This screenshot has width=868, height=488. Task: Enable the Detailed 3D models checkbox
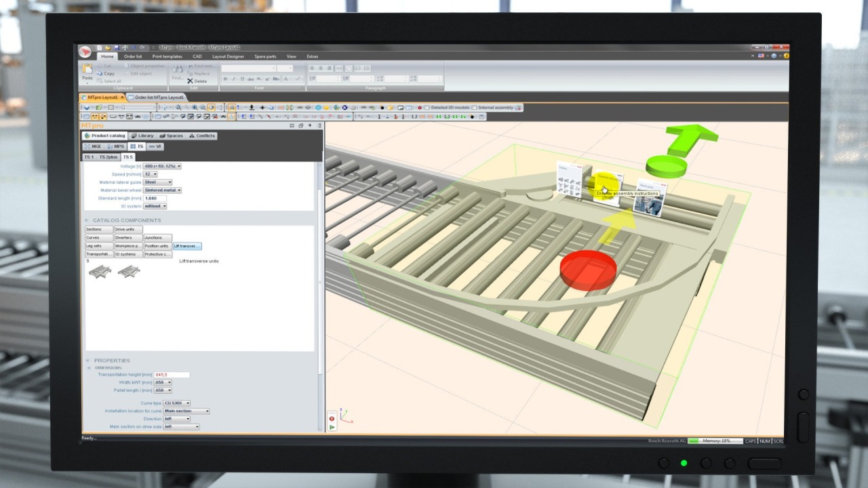[427, 108]
